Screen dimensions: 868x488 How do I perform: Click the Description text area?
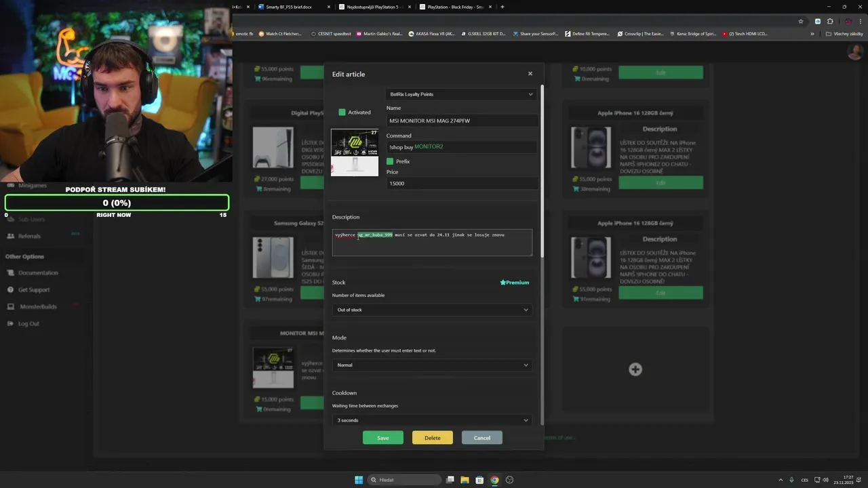pos(432,243)
